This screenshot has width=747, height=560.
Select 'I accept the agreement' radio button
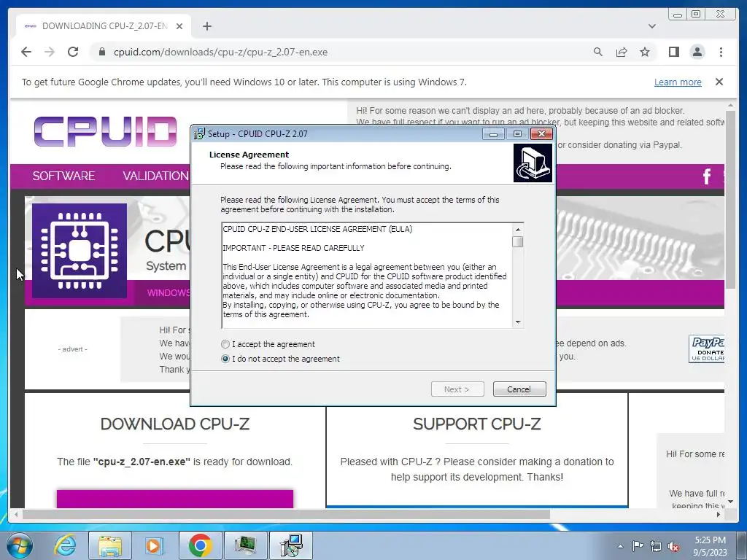[x=225, y=344]
